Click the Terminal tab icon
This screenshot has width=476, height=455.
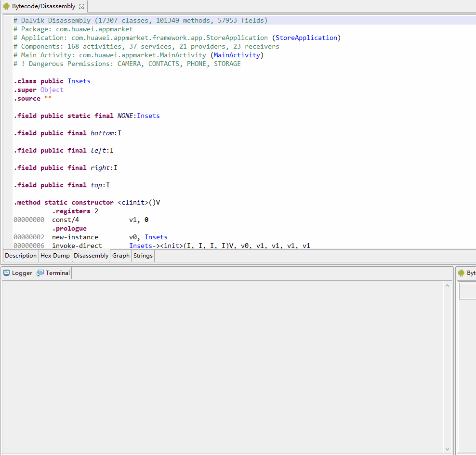(x=40, y=273)
